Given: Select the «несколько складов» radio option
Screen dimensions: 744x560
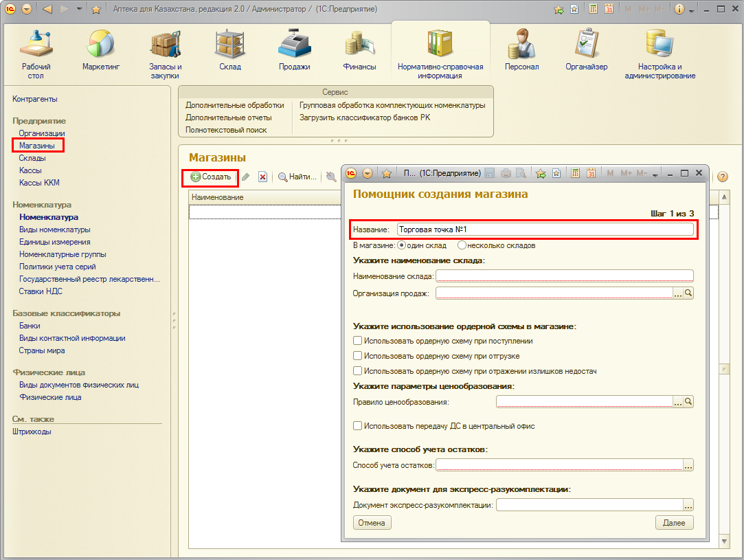Looking at the screenshot, I should click(462, 245).
